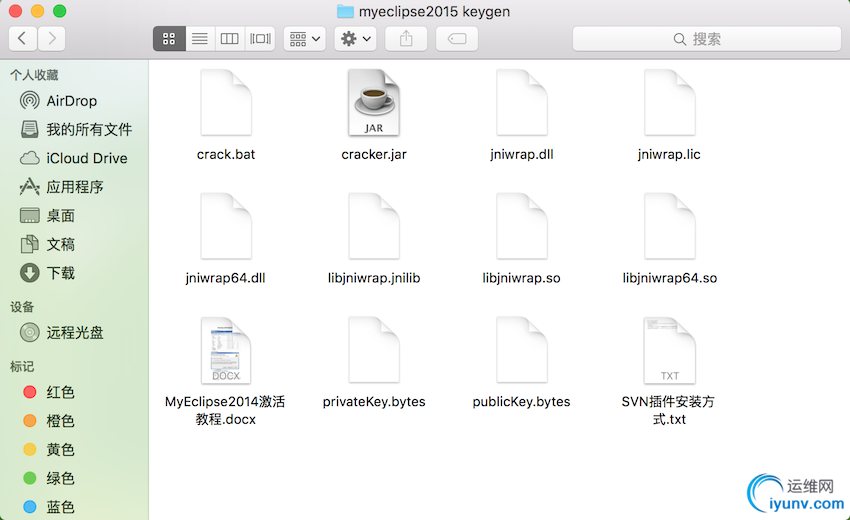Open 文稿 in the sidebar

pos(47,245)
